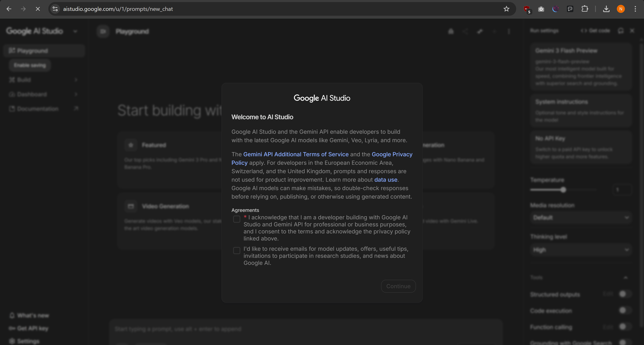The height and width of the screenshot is (345, 644).
Task: Open the red shield extension with badge 5
Action: click(527, 9)
